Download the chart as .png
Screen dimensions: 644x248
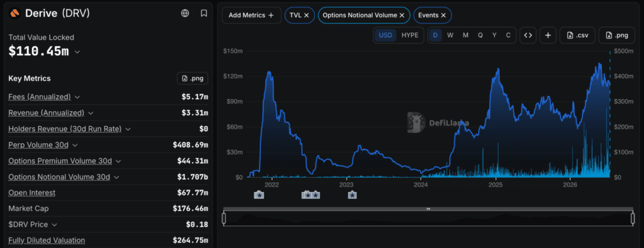point(617,35)
